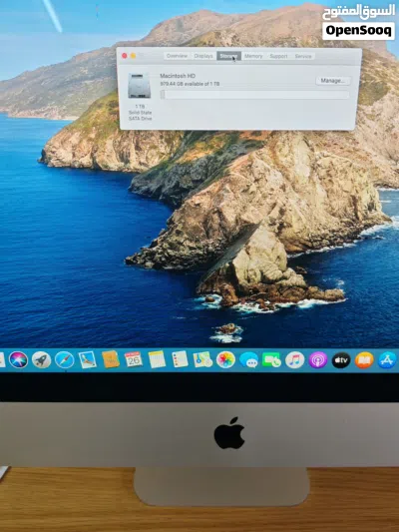Launch Launchpad rocket icon in Dock
The height and width of the screenshot is (532, 399).
tap(41, 359)
